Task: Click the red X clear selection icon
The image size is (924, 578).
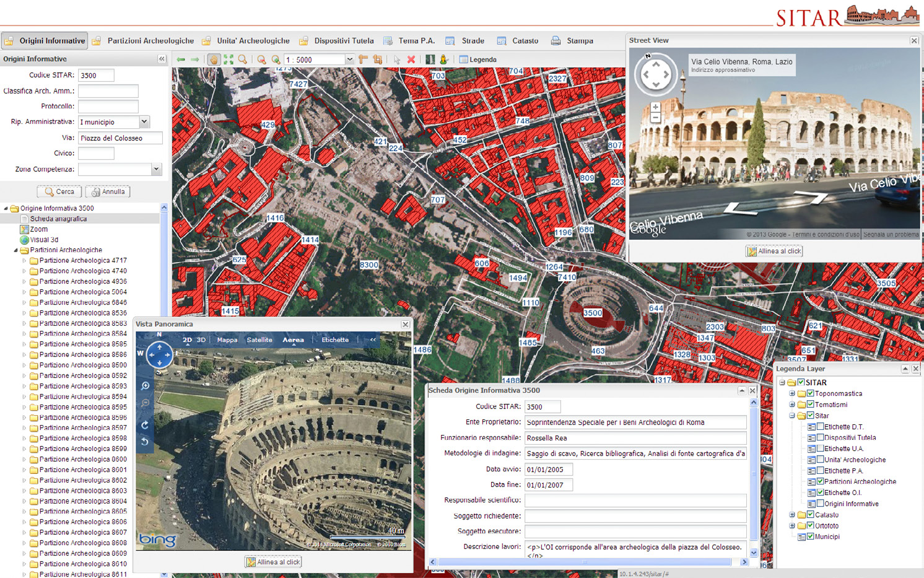Action: tap(411, 59)
